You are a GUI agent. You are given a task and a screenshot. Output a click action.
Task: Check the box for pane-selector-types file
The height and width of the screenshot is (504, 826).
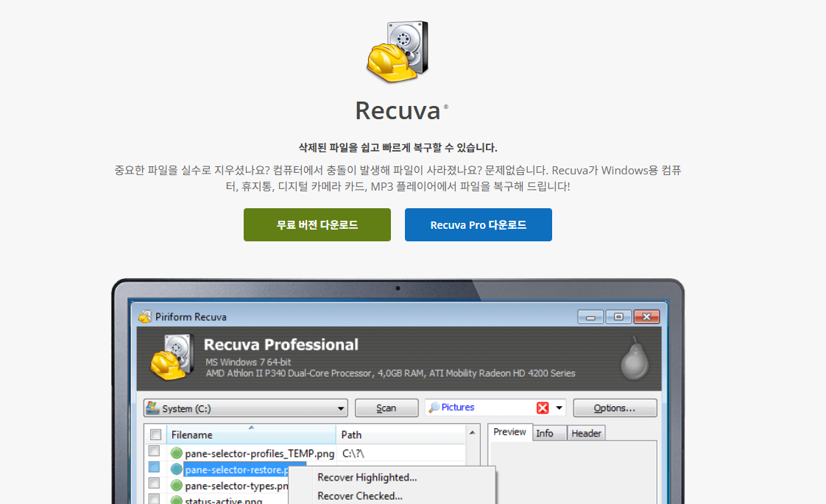[x=154, y=483]
